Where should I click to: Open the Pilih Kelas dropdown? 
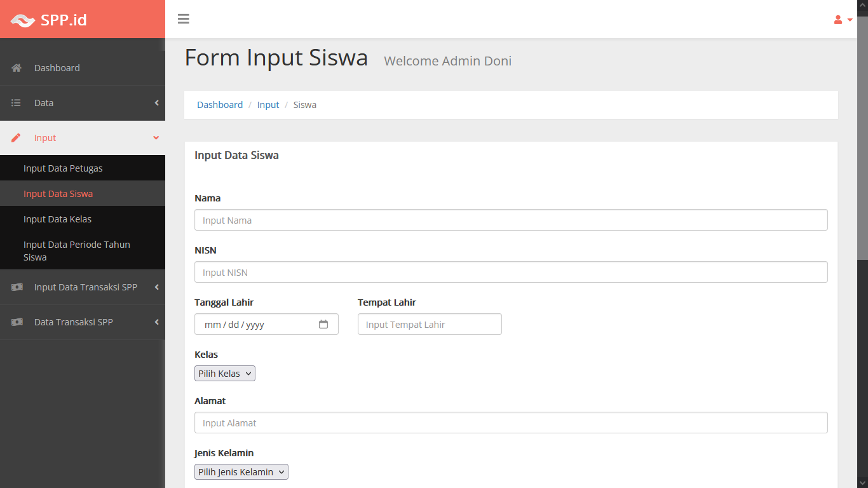click(225, 374)
